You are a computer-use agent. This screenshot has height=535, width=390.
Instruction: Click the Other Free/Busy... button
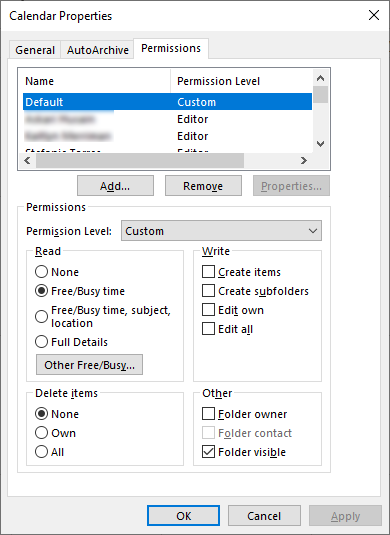coord(89,365)
